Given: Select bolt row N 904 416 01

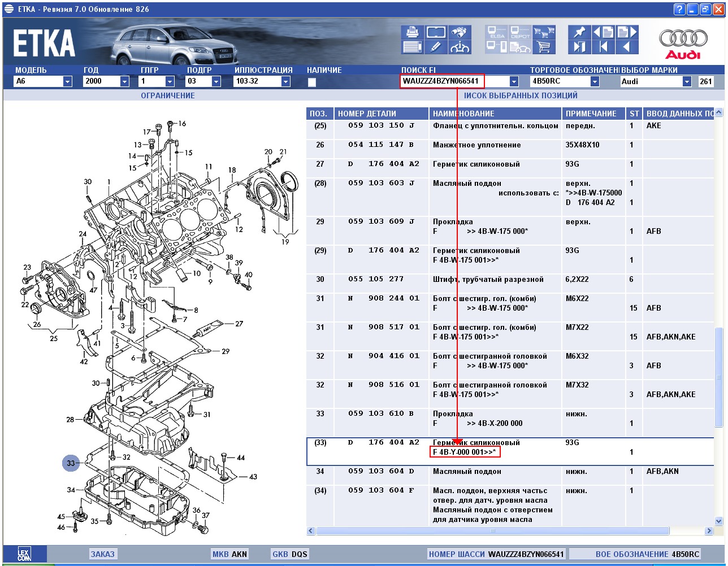Looking at the screenshot, I should tap(511, 365).
